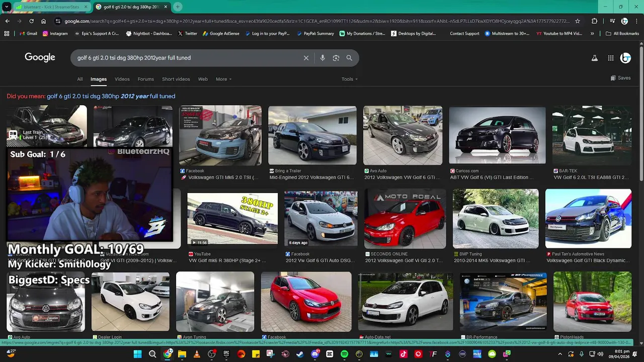Show more bookmarks with the chevron
644x362 pixels.
[592, 34]
